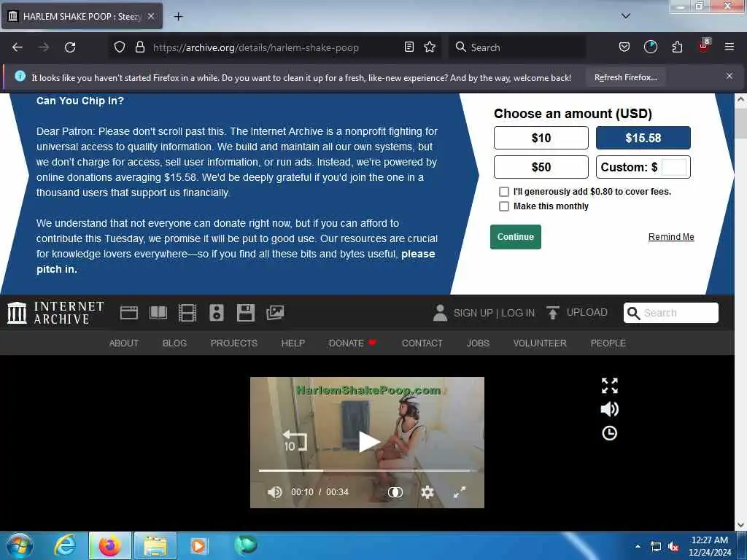Go back with the browser back arrow
Image resolution: width=747 pixels, height=560 pixels.
[18, 47]
